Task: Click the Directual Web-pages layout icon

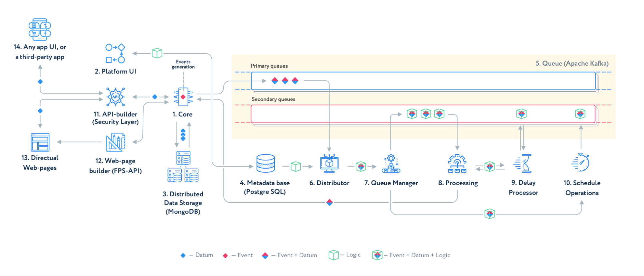Action: (40, 142)
